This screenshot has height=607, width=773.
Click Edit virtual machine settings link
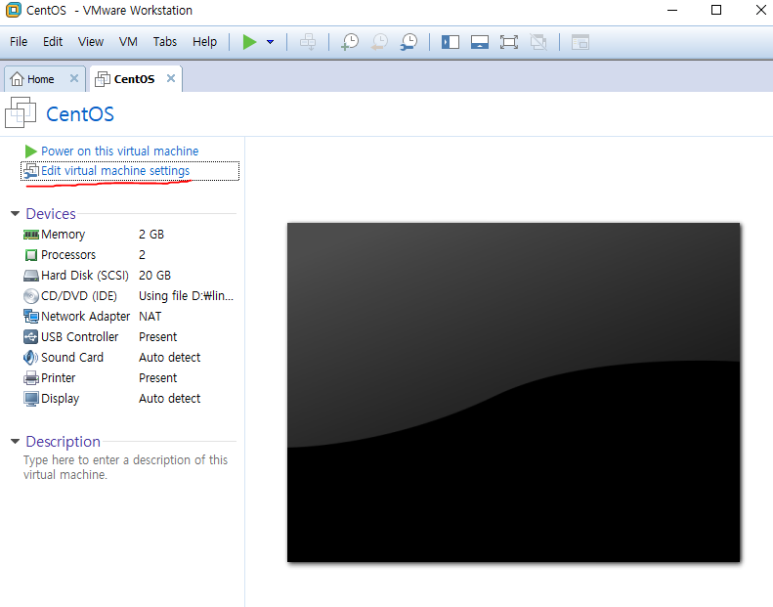[115, 171]
